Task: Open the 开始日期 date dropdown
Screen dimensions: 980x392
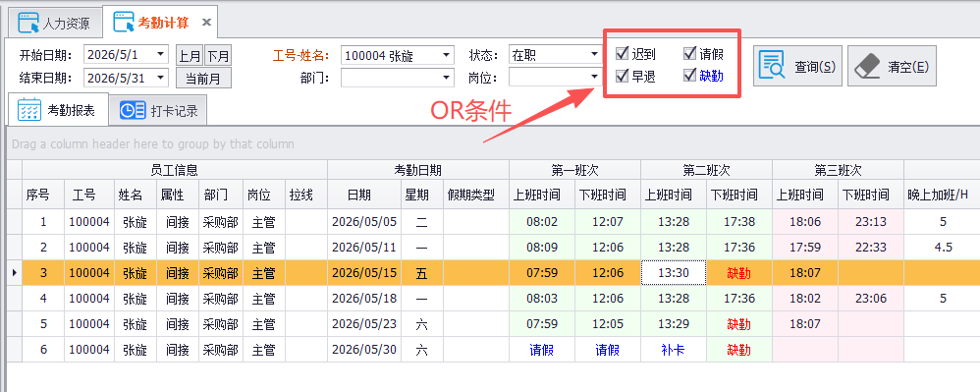Action: coord(161,54)
